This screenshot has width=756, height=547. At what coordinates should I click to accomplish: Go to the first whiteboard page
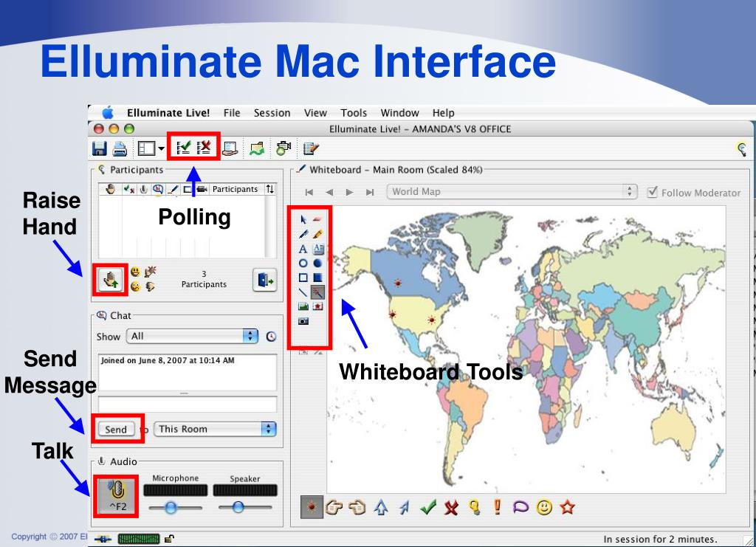coord(309,192)
